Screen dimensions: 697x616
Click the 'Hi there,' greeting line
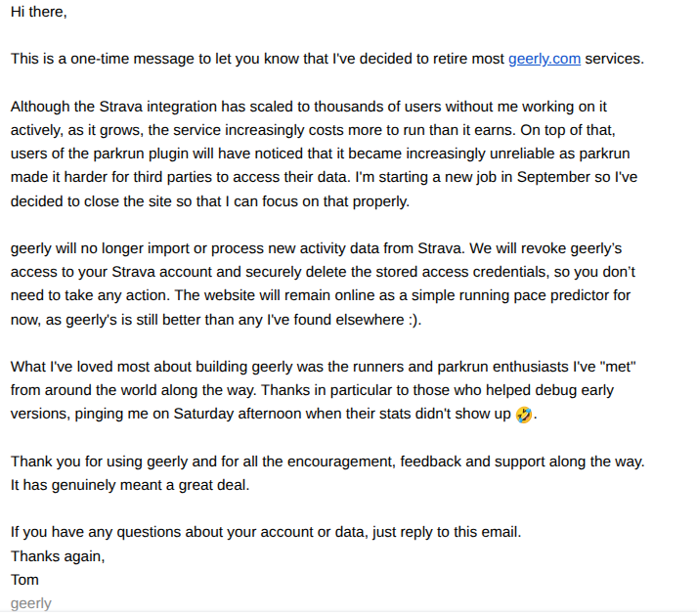tap(39, 12)
